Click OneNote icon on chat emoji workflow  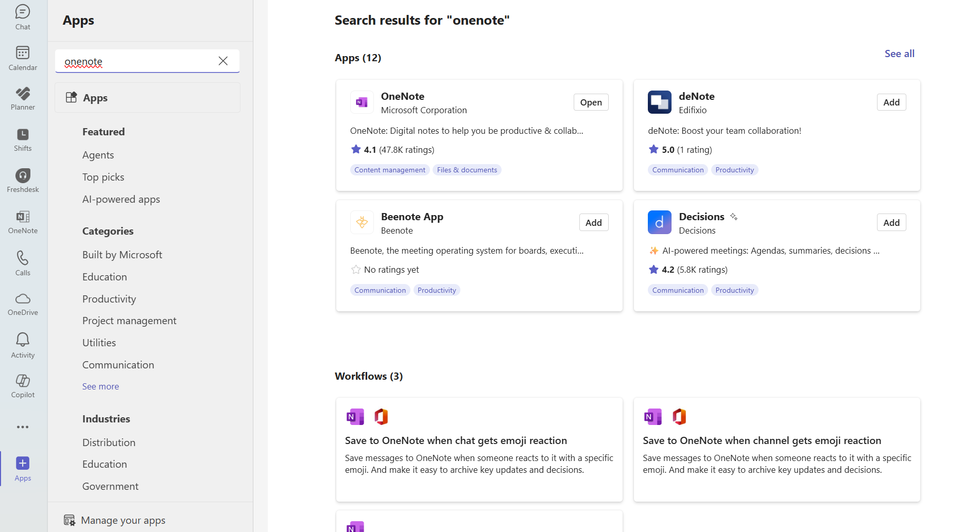tap(355, 416)
